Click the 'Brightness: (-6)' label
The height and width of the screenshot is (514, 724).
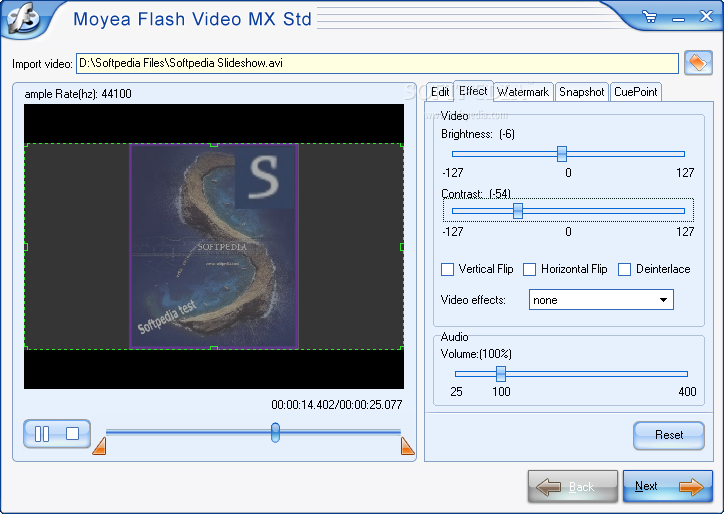(x=478, y=134)
